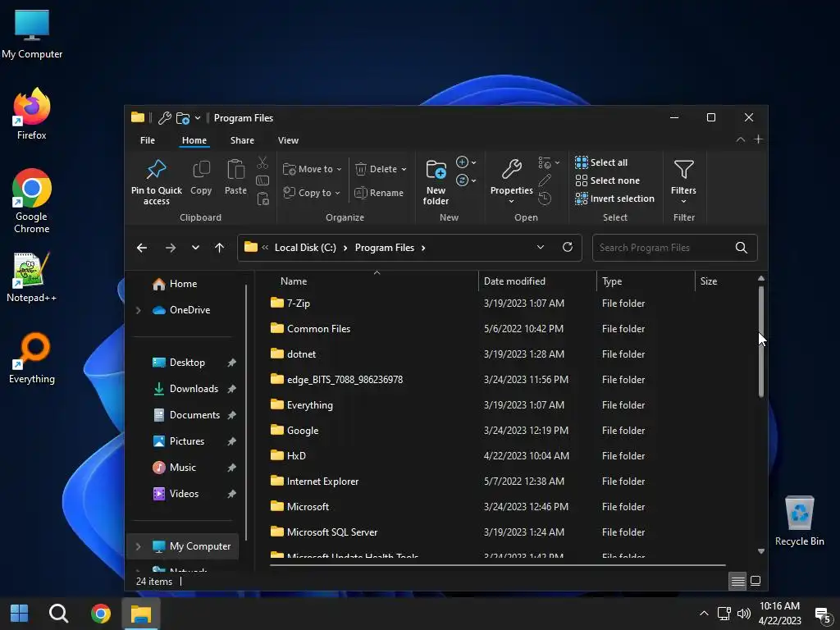Screen dimensions: 840x630
Task: Click Invert selection
Action: (614, 199)
